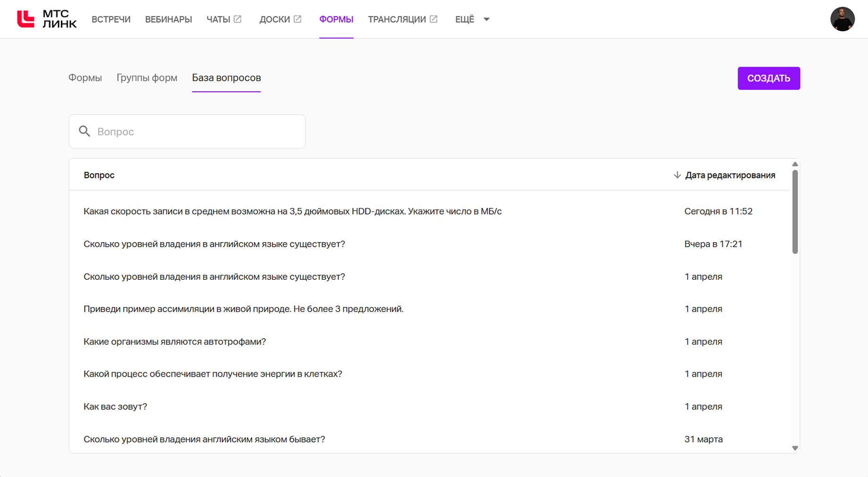Switch to the Формы tab
The image size is (868, 477).
85,78
